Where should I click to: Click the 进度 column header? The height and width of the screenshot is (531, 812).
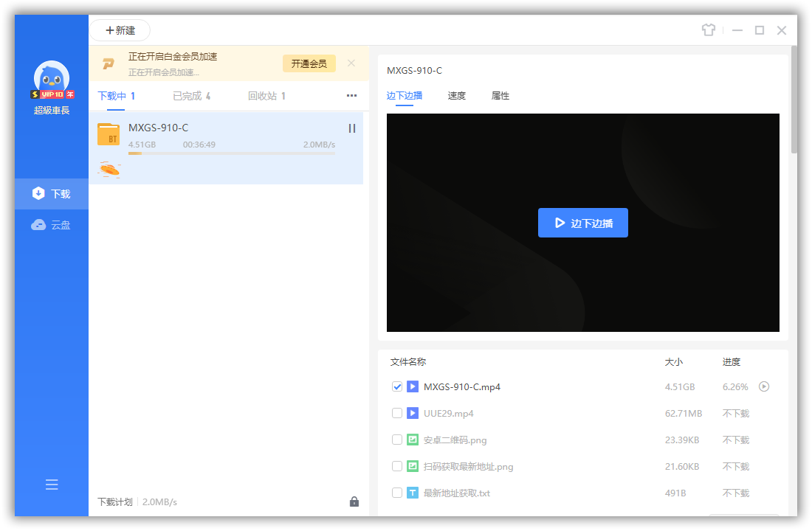(732, 362)
